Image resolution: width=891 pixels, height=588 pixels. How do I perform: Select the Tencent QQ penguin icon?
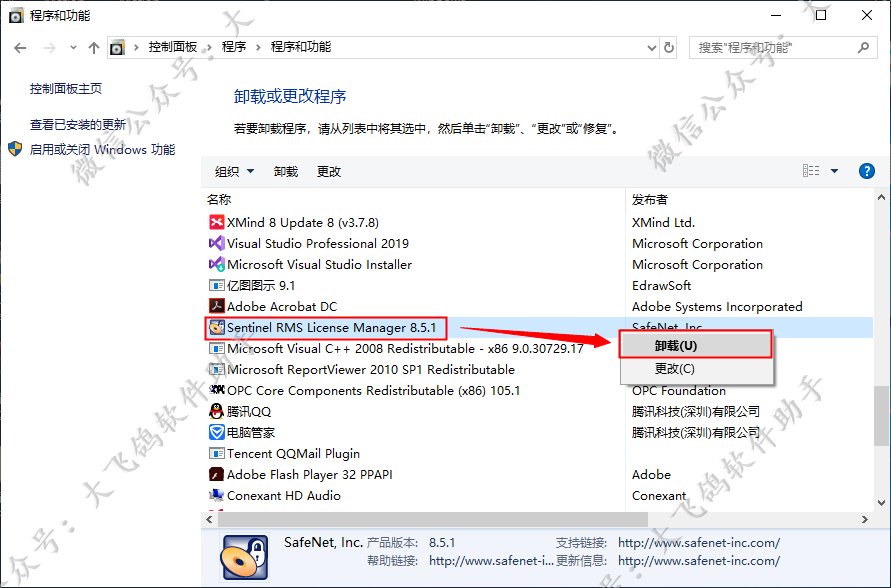(216, 411)
